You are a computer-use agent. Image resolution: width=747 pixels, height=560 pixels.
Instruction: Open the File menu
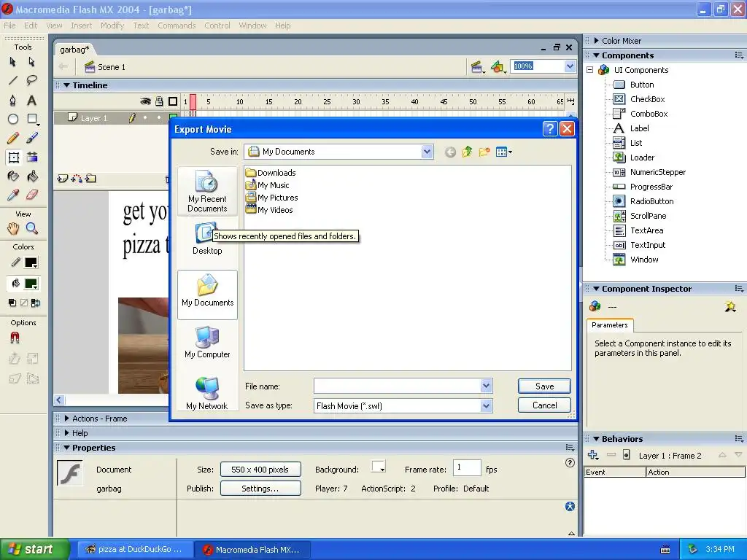pos(9,26)
